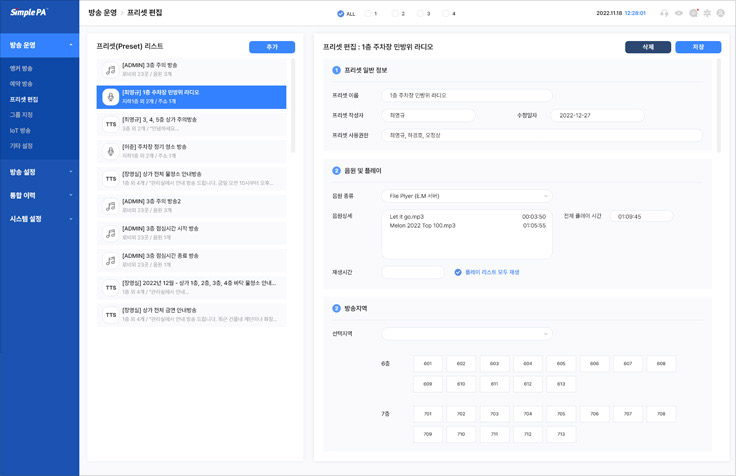Open the user profile icon

(723, 14)
